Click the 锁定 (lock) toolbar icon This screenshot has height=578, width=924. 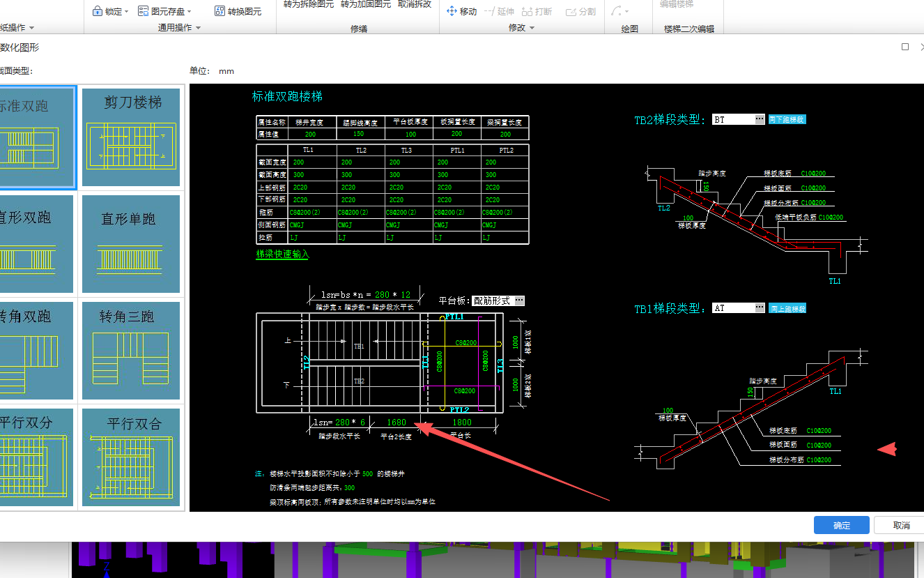[98, 11]
